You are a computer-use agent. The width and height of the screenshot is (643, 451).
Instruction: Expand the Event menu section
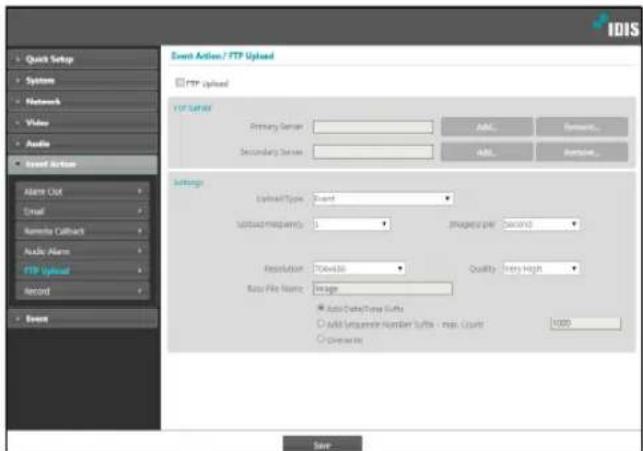[x=82, y=319]
